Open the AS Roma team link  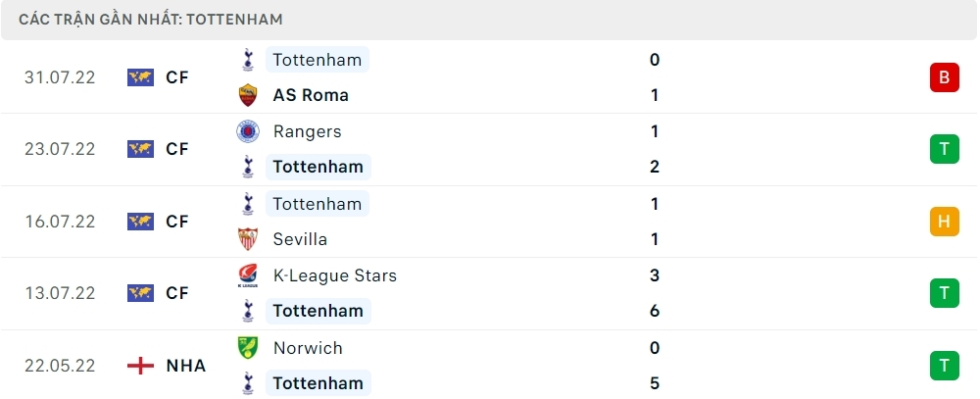coord(311,95)
